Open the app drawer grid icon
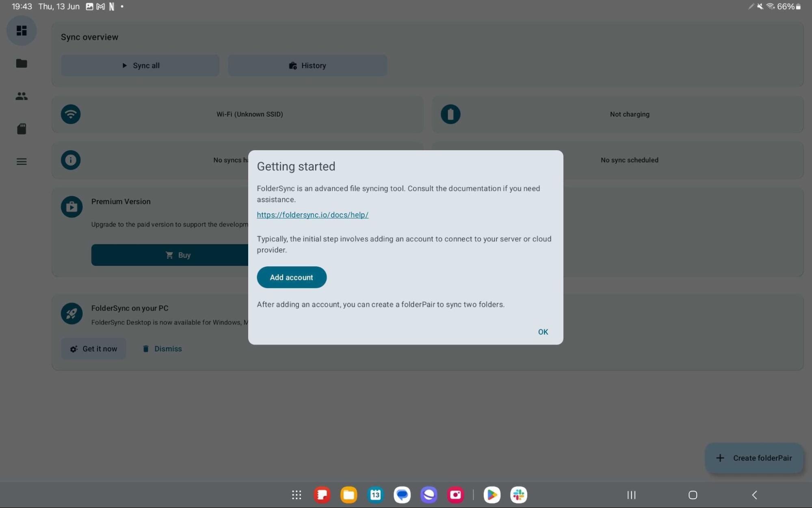812x508 pixels. 297,495
